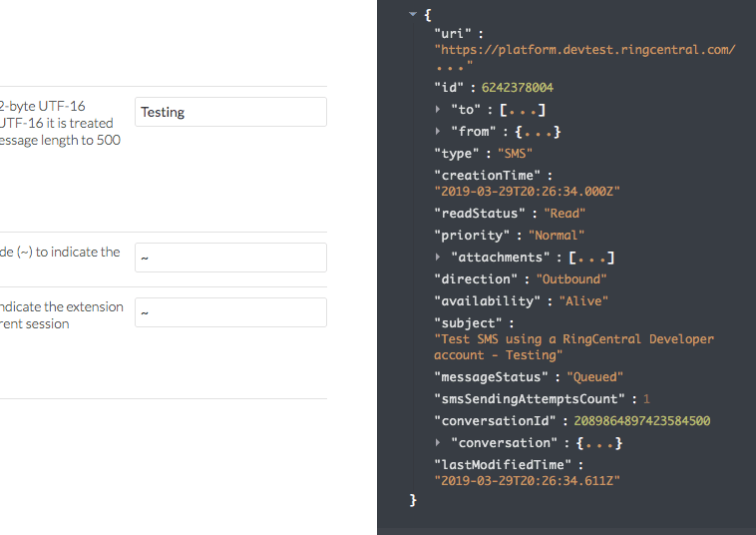Viewport: 756px width, 535px height.
Task: Expand the "from" object node
Action: click(x=439, y=132)
